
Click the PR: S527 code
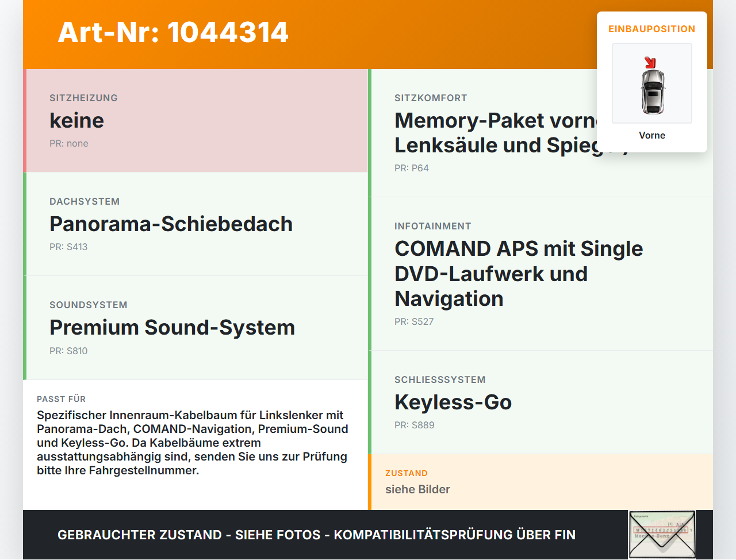click(x=414, y=321)
